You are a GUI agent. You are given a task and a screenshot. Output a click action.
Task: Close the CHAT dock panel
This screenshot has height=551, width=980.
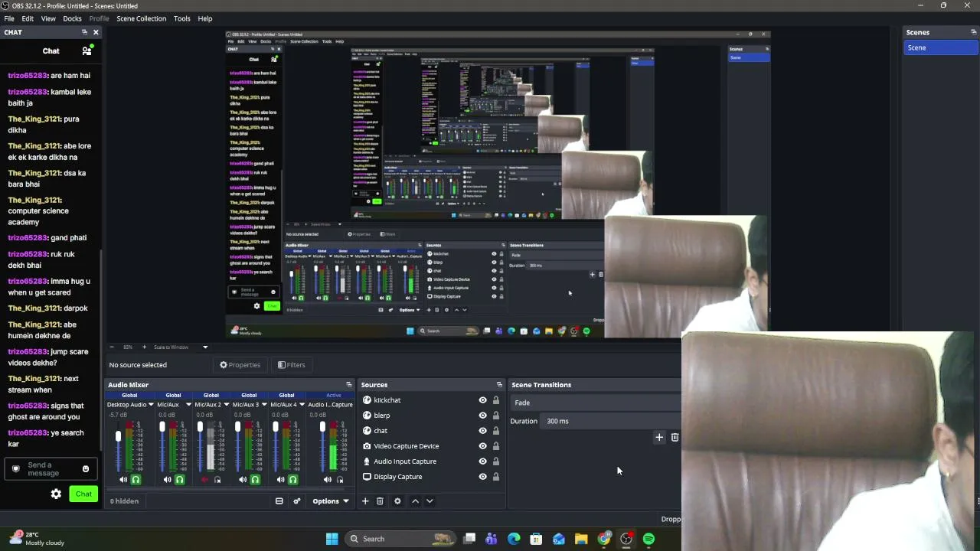[x=96, y=32]
